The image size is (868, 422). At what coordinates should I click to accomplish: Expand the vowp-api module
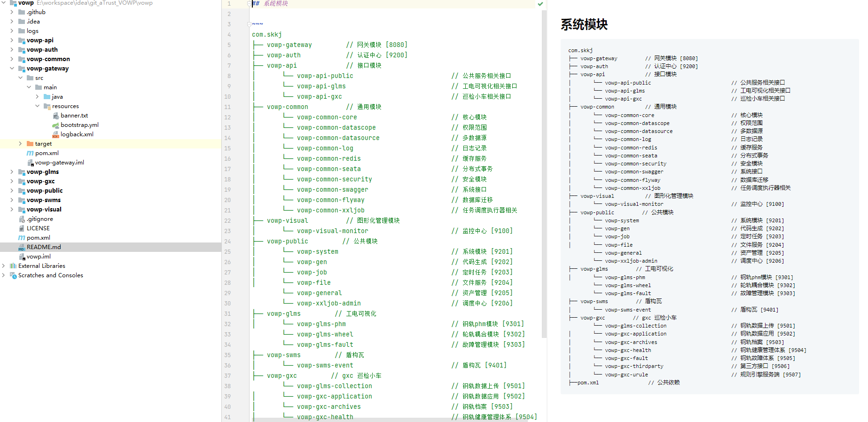tap(12, 40)
